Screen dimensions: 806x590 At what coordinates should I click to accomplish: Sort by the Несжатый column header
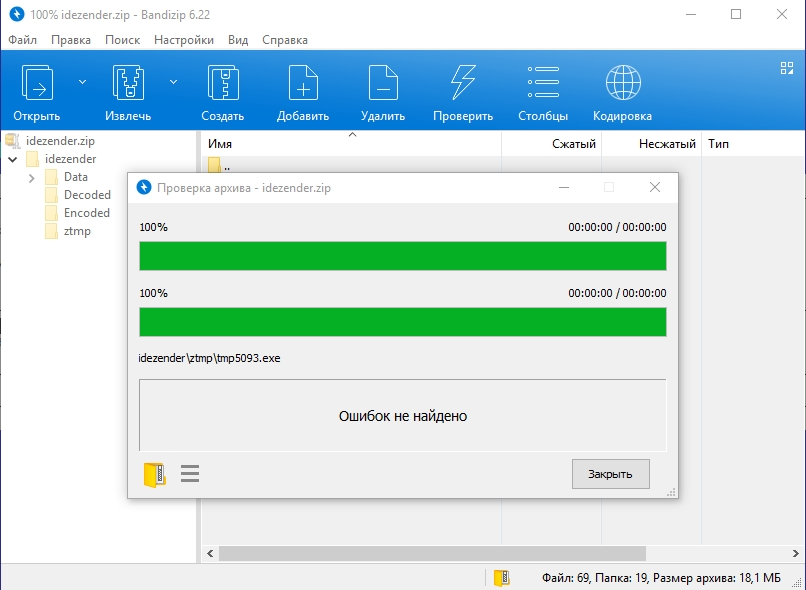tap(651, 144)
